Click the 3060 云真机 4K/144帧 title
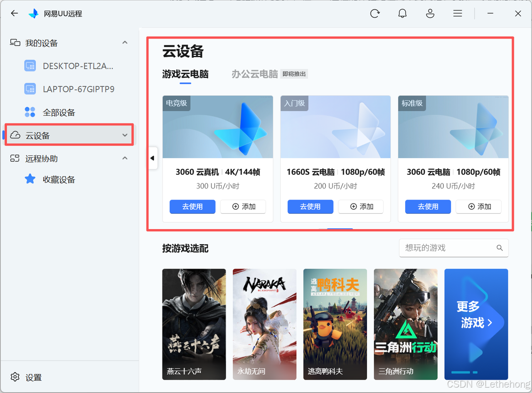This screenshot has width=532, height=393. pos(218,172)
